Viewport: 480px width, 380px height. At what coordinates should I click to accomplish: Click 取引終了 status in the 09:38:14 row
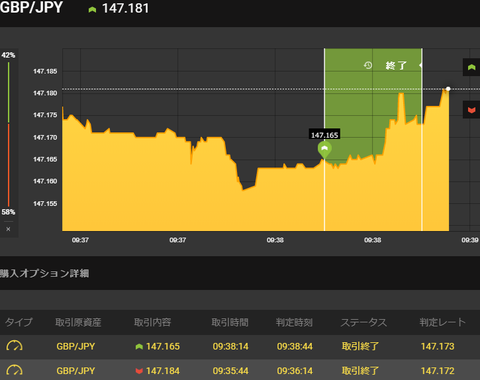tap(360, 346)
